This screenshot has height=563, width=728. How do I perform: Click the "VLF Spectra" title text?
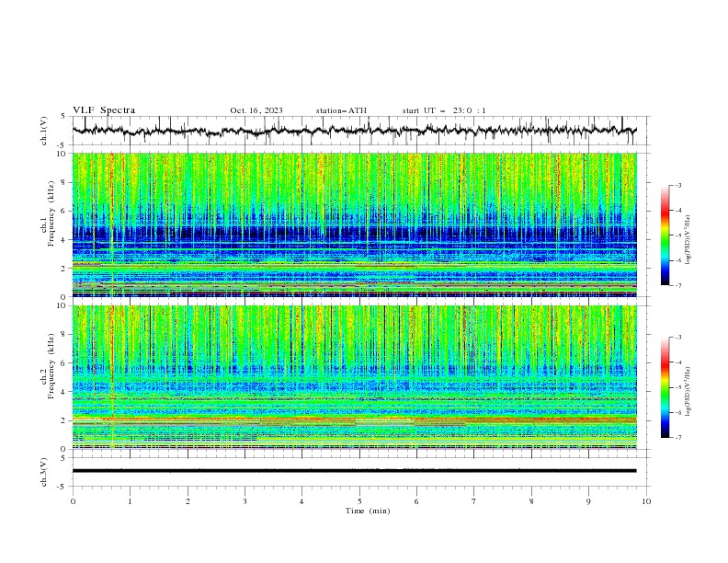click(x=104, y=110)
